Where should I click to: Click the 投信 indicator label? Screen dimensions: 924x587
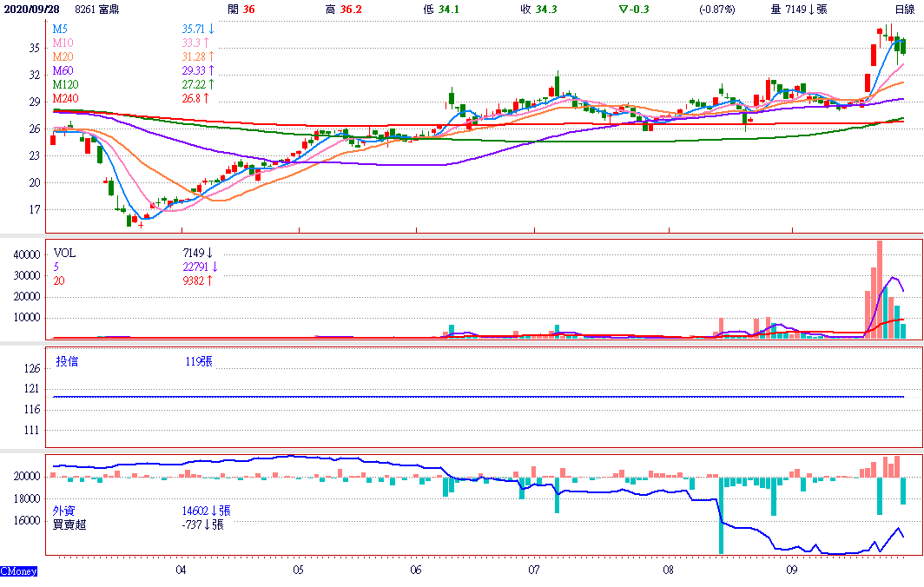[67, 361]
